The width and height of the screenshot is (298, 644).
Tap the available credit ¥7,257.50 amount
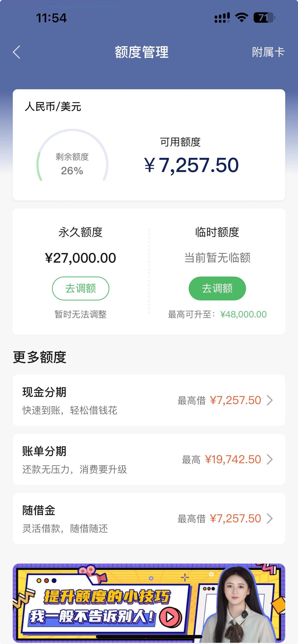pos(192,165)
